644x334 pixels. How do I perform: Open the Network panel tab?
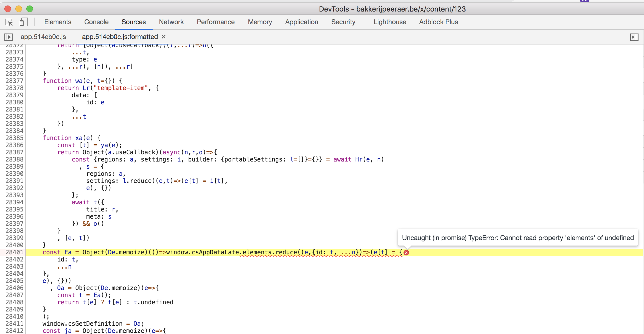point(171,22)
